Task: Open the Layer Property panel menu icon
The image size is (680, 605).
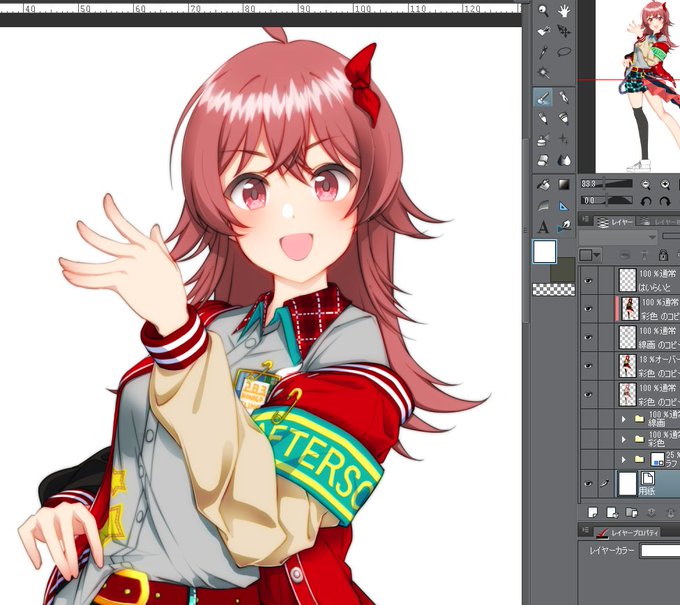Action: tap(585, 531)
